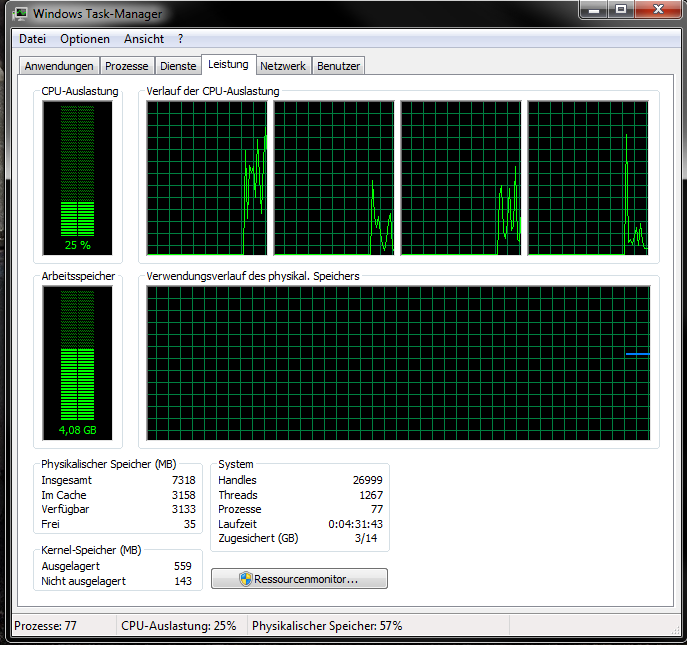The image size is (687, 645).
Task: Click the Arbeitsspeicher 4,08 GB gauge
Action: pyautogui.click(x=78, y=363)
